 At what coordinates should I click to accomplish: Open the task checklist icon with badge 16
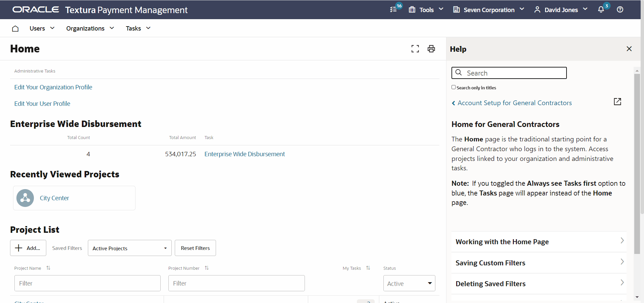click(394, 9)
